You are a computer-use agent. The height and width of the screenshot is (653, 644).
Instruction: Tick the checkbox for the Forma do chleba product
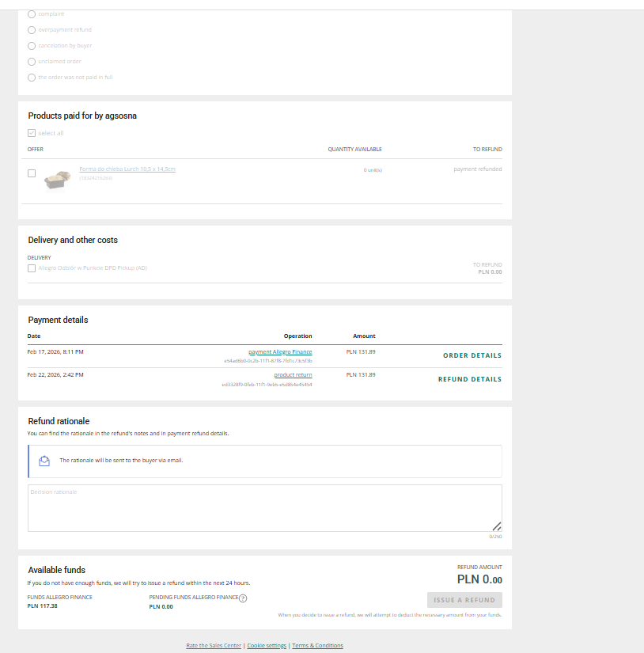[32, 173]
